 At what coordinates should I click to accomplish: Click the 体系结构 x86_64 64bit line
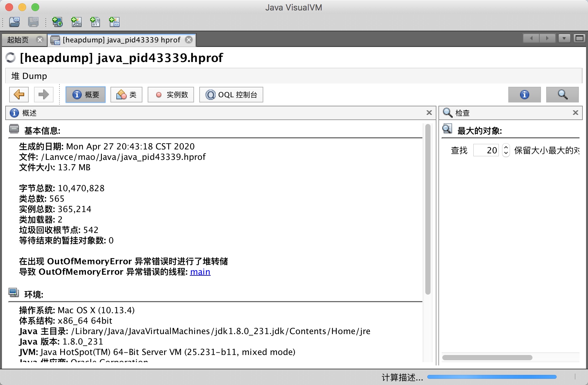[x=65, y=321]
